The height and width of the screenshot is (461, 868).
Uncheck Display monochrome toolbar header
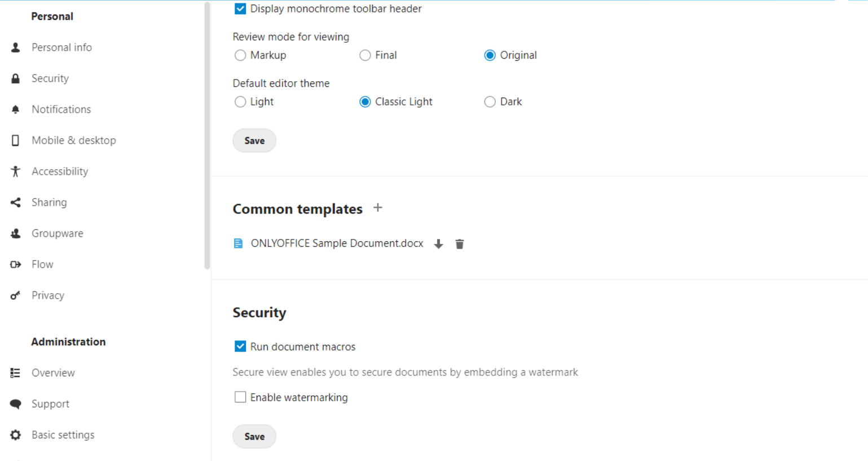click(240, 8)
